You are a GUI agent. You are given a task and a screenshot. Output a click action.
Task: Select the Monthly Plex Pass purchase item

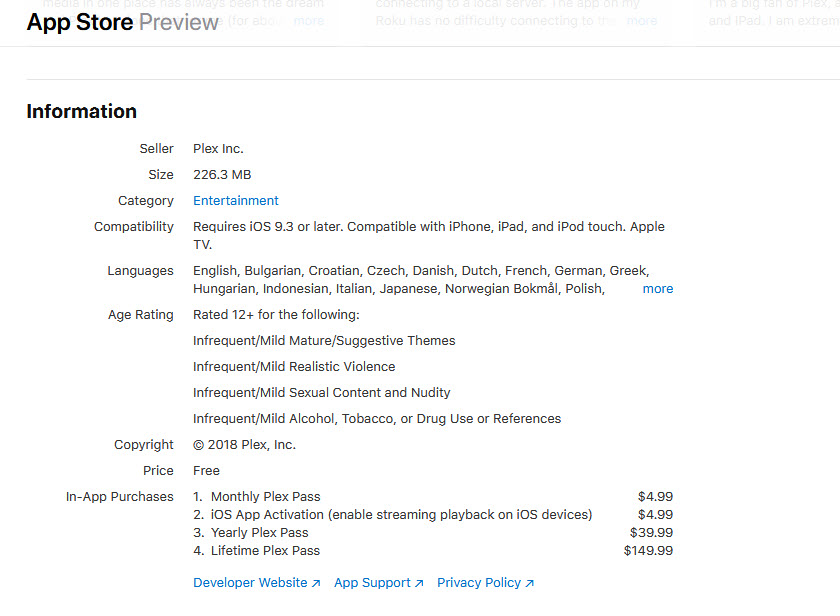pos(265,497)
